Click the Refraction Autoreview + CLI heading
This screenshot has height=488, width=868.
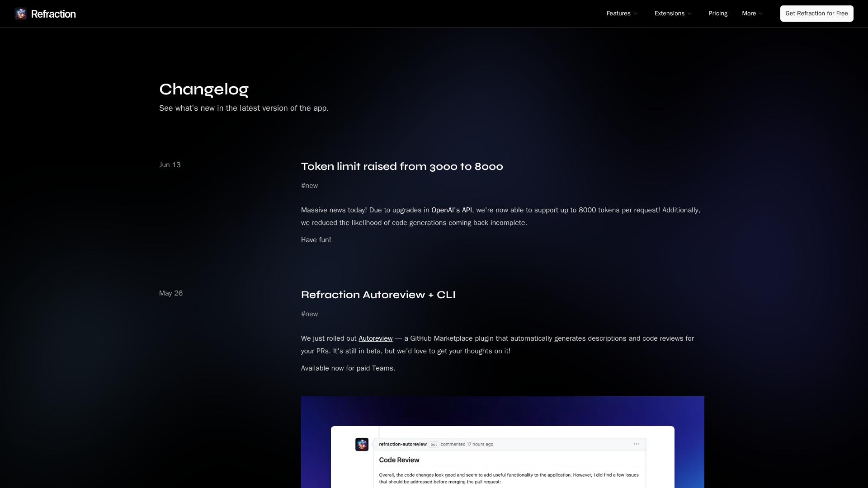378,295
